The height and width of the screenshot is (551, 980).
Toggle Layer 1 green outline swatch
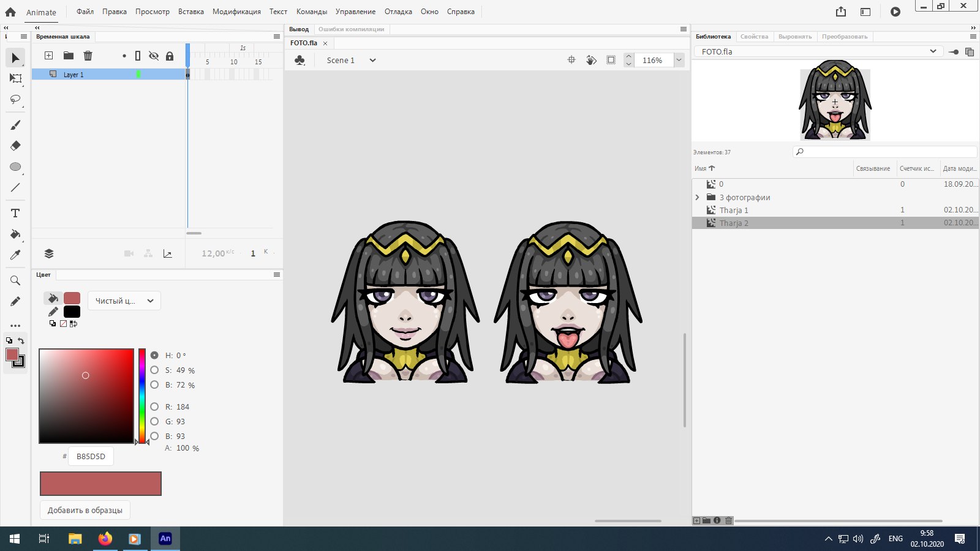(x=139, y=75)
